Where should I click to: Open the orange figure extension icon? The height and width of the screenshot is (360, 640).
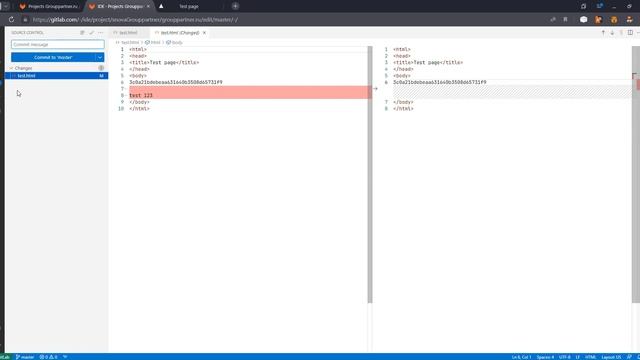point(599,20)
